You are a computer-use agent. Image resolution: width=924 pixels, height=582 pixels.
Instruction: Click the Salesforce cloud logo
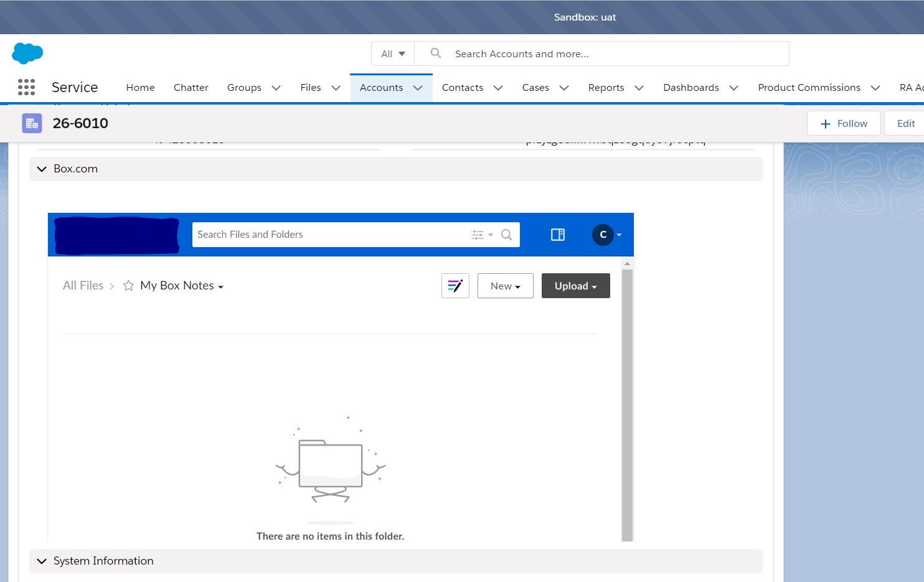point(27,54)
